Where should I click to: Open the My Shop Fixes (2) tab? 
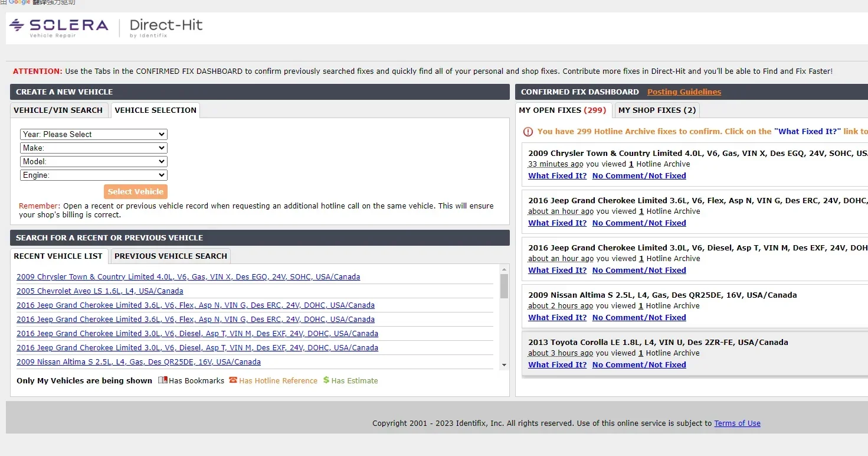[657, 110]
